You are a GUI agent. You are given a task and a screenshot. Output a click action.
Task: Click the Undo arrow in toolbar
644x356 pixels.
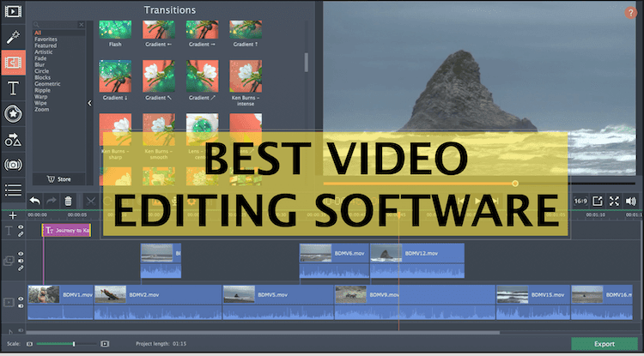35,201
